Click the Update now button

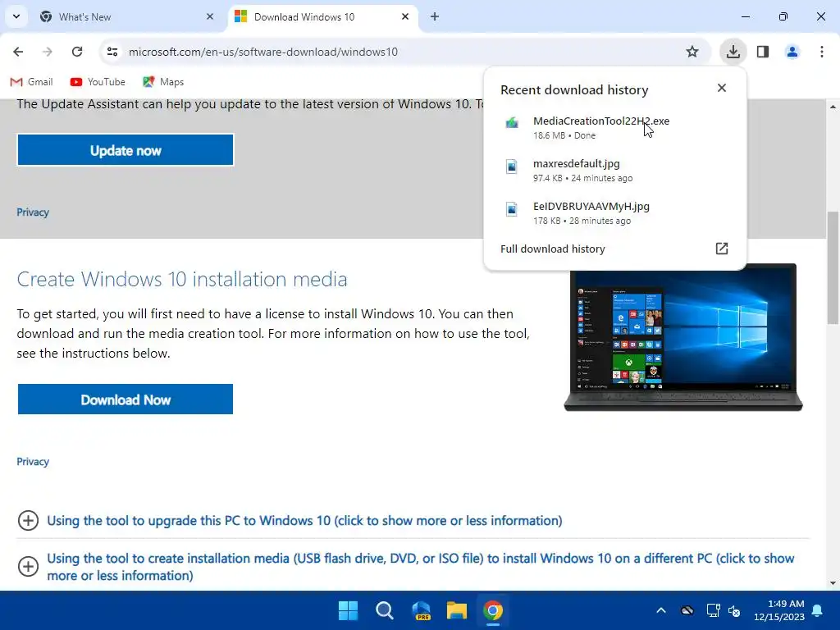pyautogui.click(x=126, y=150)
